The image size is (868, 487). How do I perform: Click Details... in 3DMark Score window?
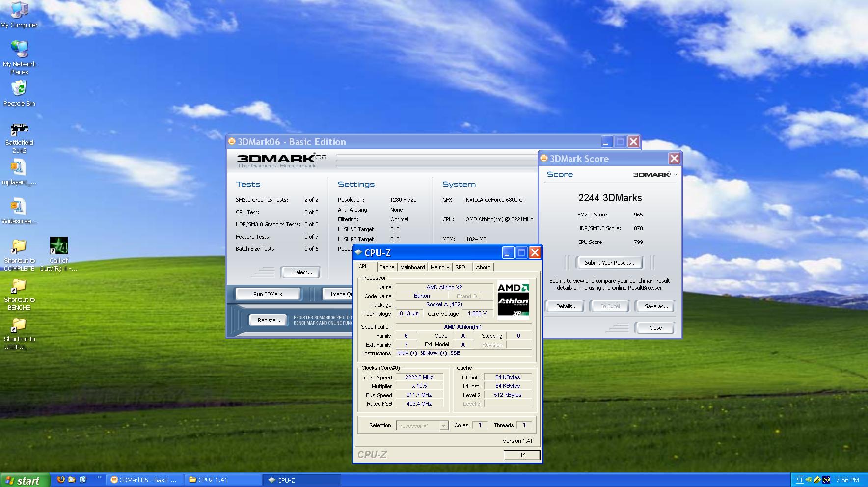(566, 306)
